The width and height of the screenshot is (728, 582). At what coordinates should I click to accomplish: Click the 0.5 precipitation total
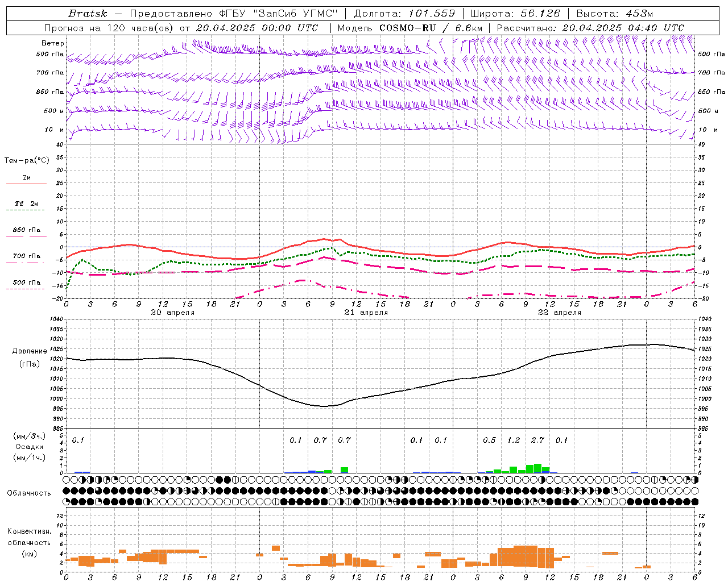coord(489,440)
